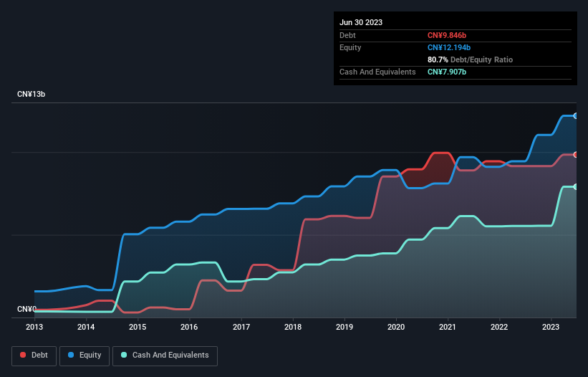588x377 pixels.
Task: Click the blue Equity legend dot
Action: coord(70,355)
